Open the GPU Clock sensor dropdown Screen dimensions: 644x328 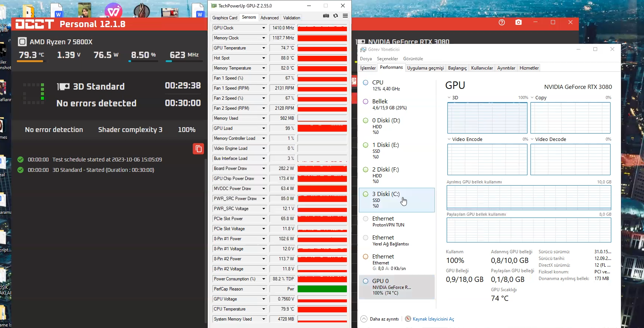point(264,28)
